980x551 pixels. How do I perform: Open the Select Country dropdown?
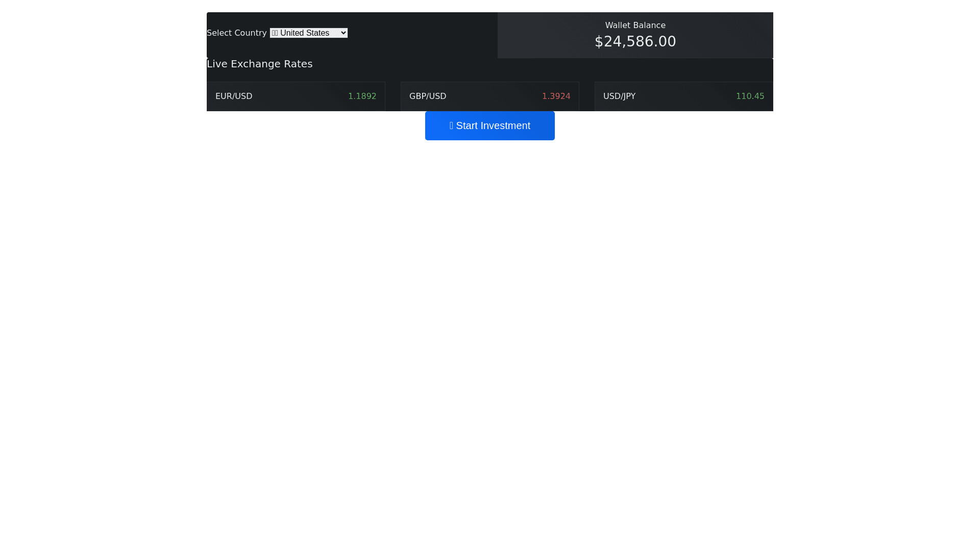click(x=308, y=33)
